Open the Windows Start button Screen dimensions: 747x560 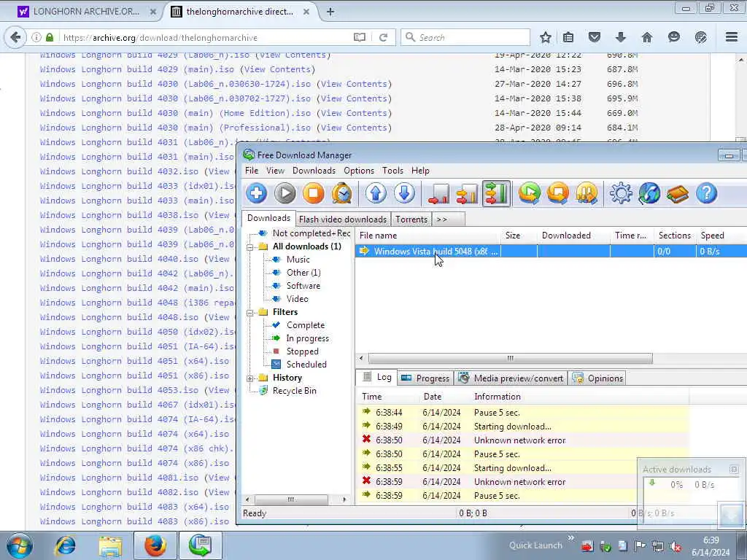coord(20,545)
